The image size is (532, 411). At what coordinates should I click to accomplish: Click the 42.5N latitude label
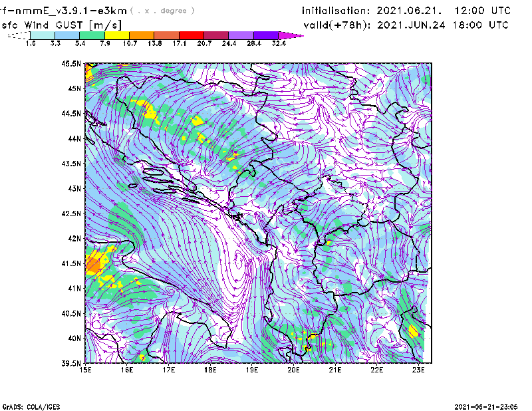[71, 213]
